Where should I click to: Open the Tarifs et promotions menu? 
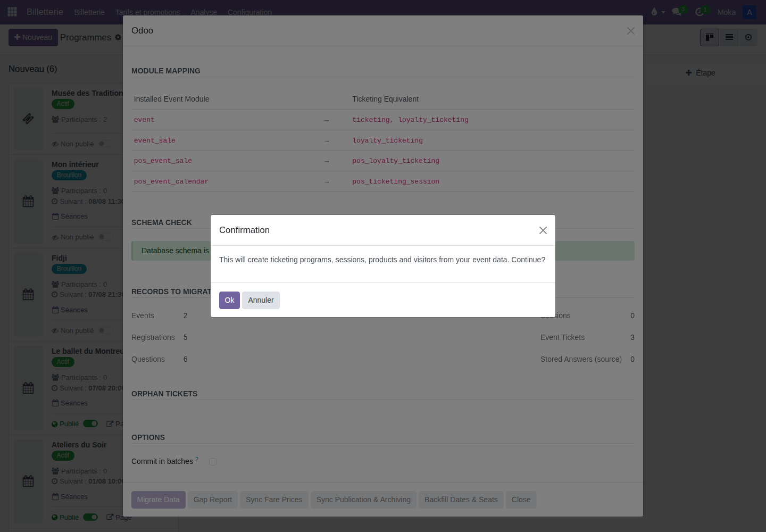coord(148,12)
